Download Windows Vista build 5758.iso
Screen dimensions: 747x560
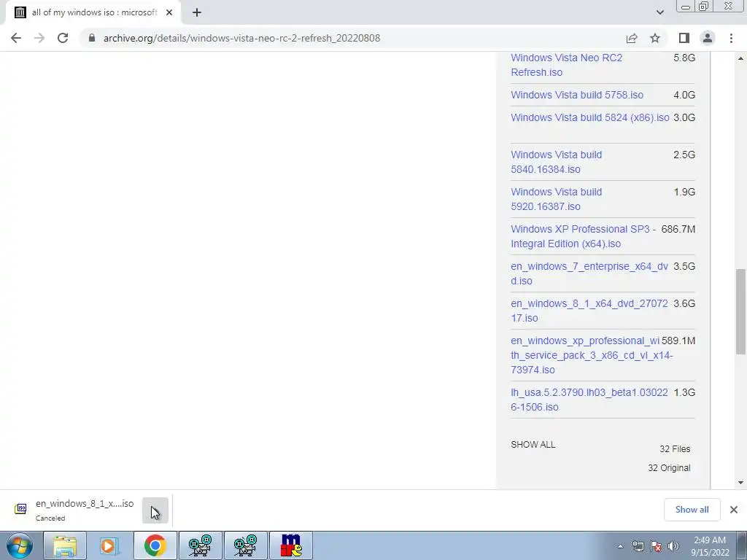[577, 95]
